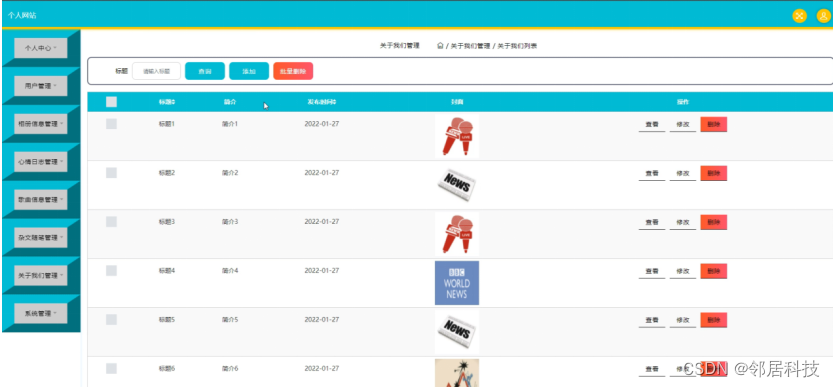Image resolution: width=835 pixels, height=387 pixels.
Task: Open the News newspaper cover in row 标题2
Action: coord(456,185)
